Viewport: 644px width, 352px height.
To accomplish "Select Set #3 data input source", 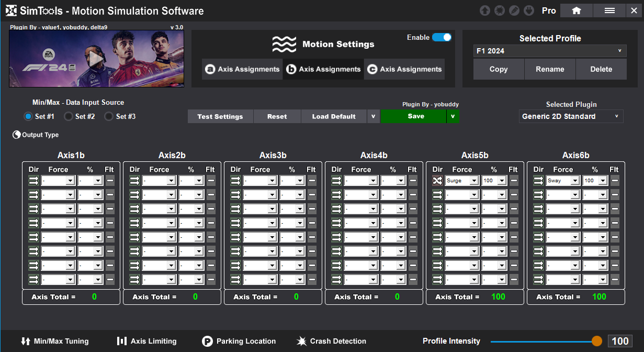I will [109, 116].
